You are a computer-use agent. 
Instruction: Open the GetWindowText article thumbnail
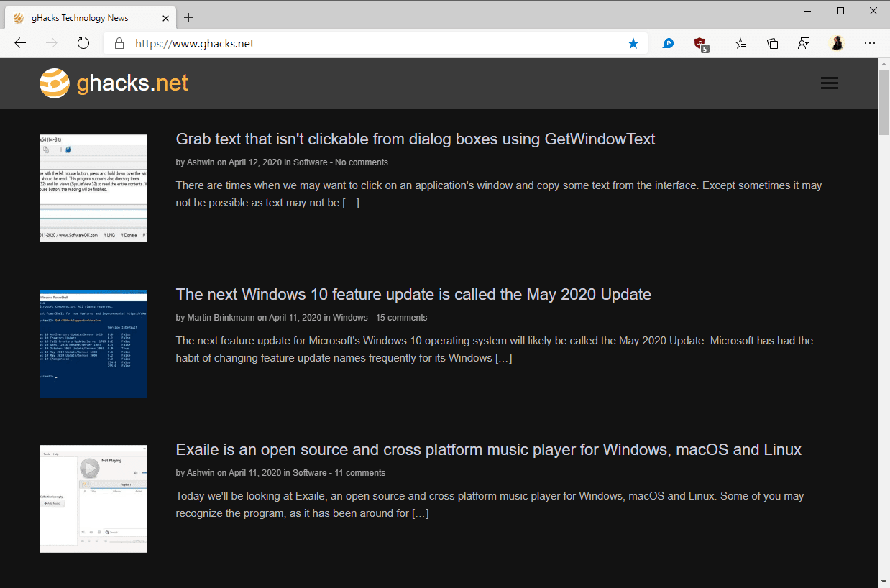tap(93, 188)
